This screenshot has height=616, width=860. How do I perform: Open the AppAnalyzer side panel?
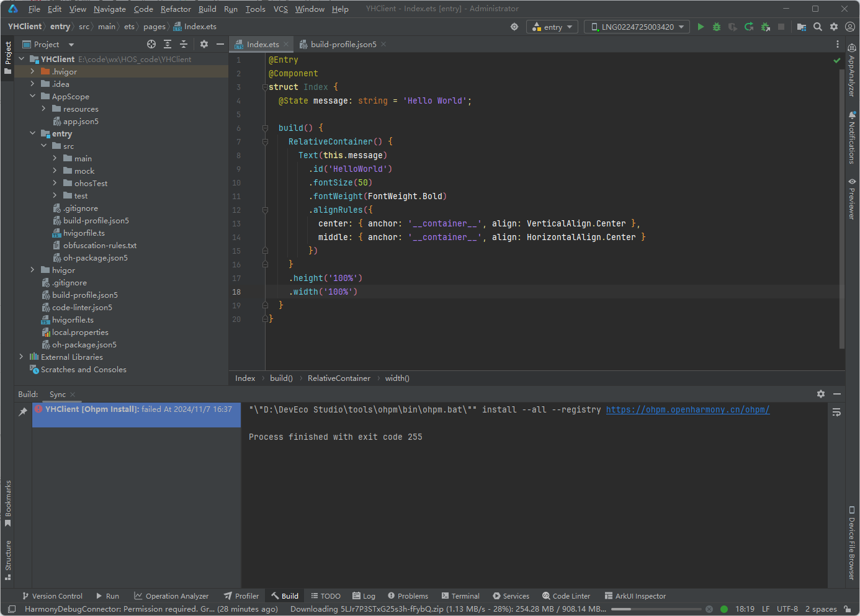click(852, 70)
